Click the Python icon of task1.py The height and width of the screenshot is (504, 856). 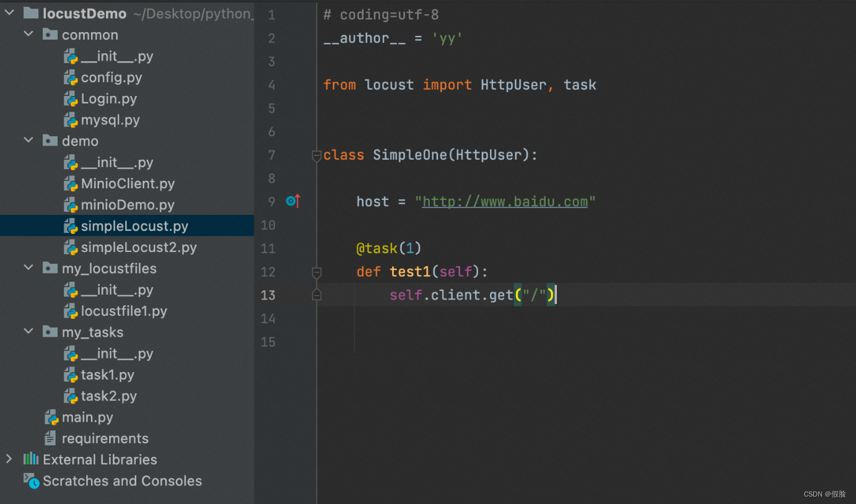tap(71, 375)
